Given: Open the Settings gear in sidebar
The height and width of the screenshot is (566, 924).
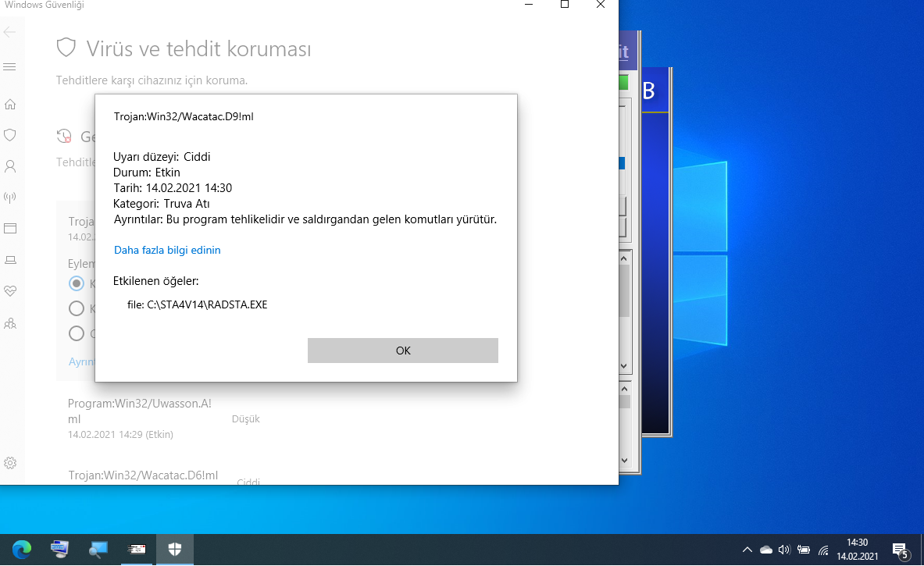Looking at the screenshot, I should point(10,463).
